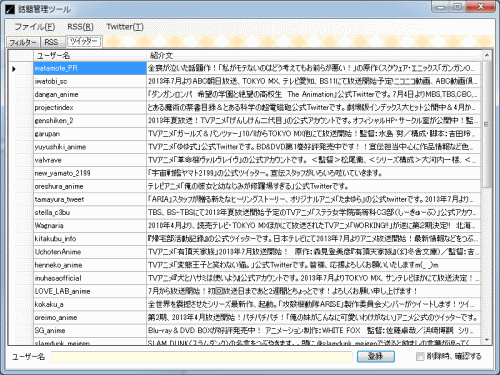This screenshot has width=500, height=375.
Task: Select the oreimo_anime cell
Action: (90, 317)
